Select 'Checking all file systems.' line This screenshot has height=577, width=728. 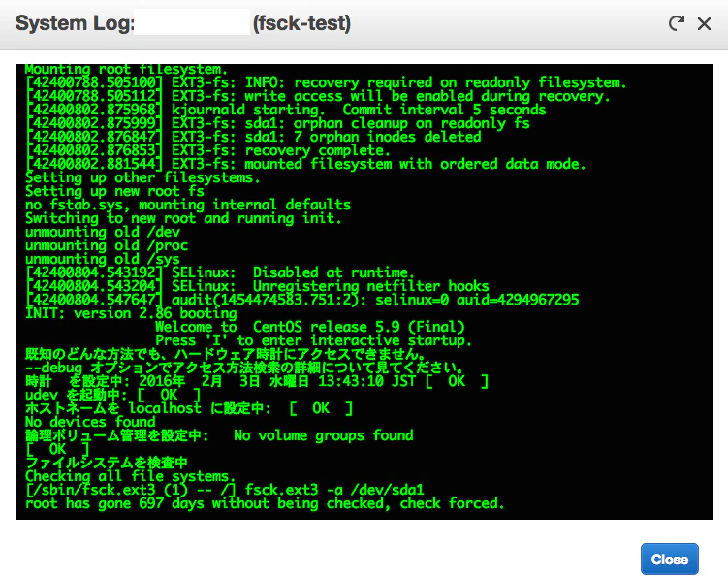coord(131,476)
